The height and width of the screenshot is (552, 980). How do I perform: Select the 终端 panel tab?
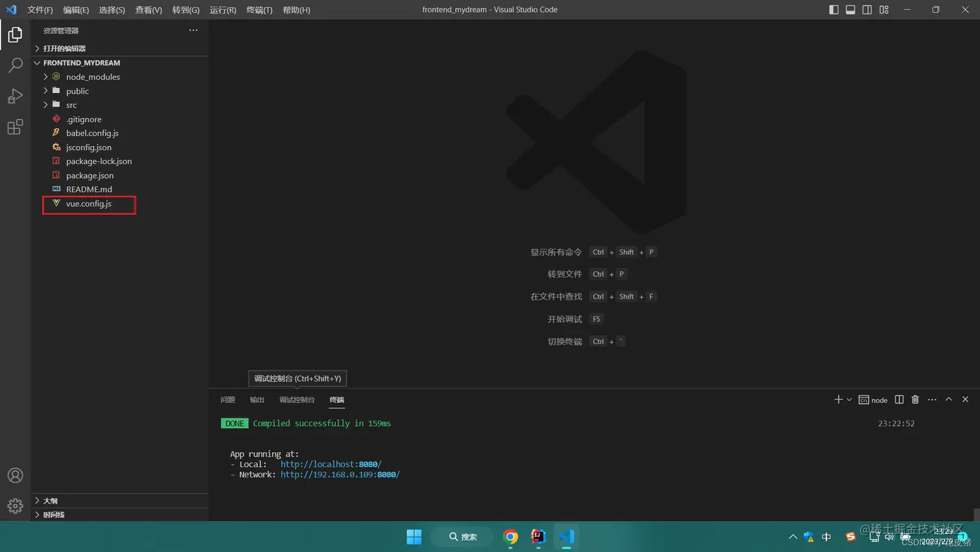pos(337,400)
